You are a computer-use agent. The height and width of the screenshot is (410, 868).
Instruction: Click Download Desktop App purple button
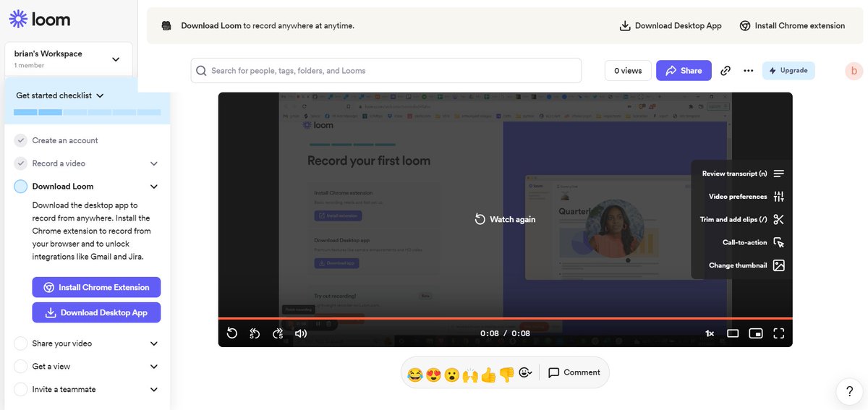click(96, 312)
